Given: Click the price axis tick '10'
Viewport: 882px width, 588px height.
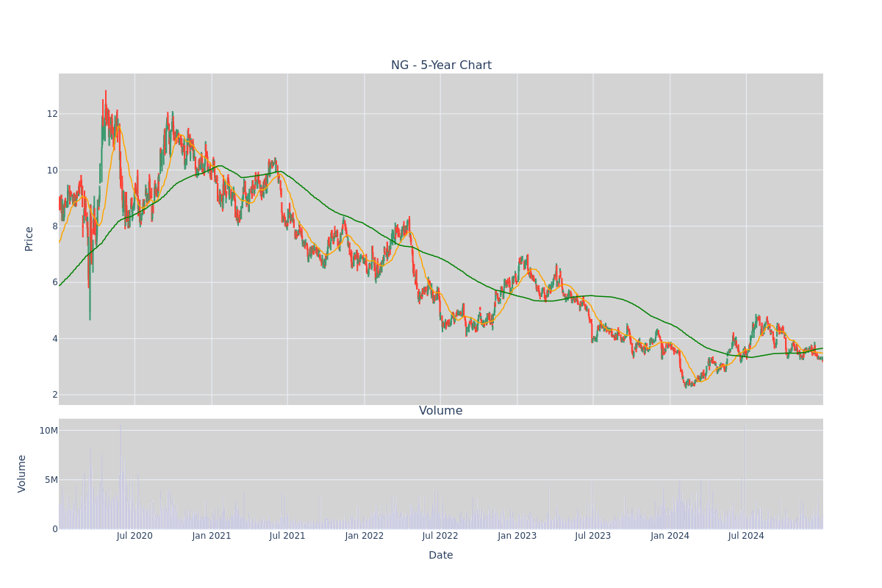Looking at the screenshot, I should tap(52, 170).
